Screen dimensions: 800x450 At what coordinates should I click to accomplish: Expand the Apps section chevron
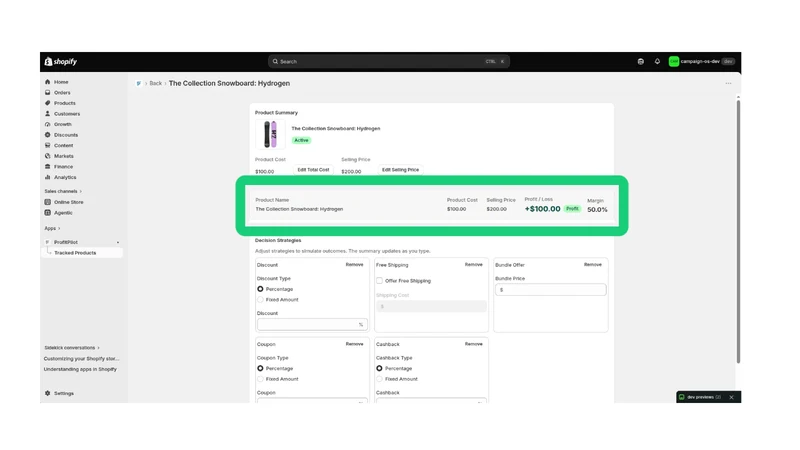click(x=59, y=229)
